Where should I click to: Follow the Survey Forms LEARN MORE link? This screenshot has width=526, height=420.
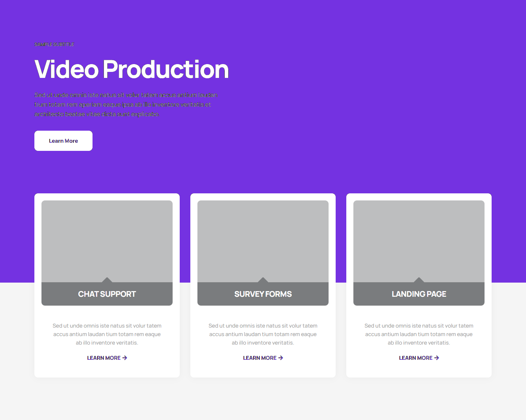click(x=260, y=358)
